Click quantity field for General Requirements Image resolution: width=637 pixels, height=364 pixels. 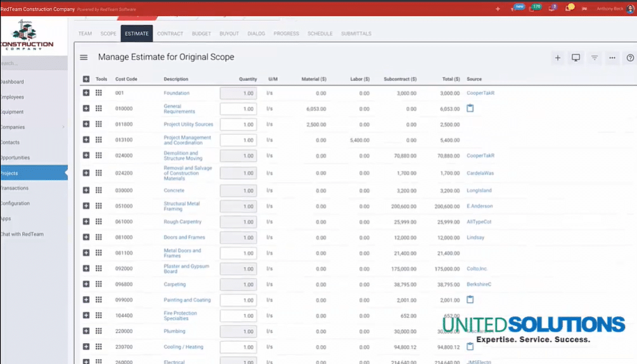tap(238, 109)
